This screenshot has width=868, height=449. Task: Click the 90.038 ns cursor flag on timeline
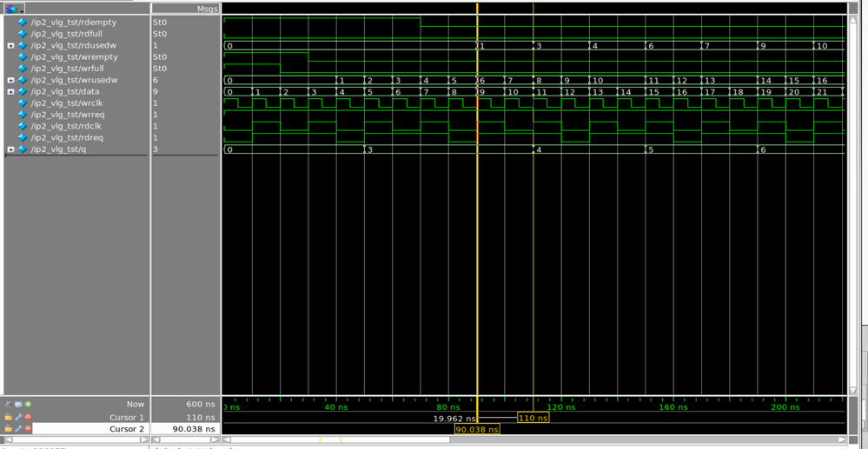pyautogui.click(x=477, y=429)
